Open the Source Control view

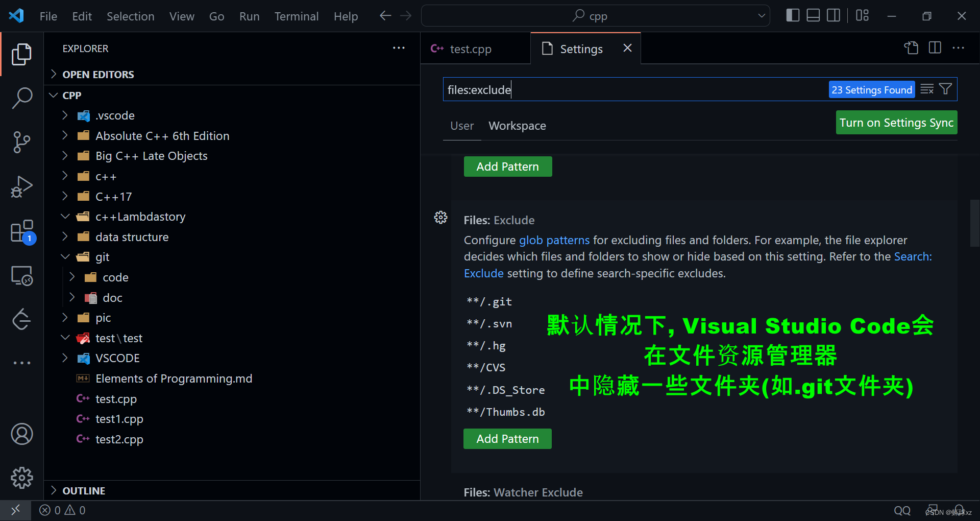coord(21,142)
